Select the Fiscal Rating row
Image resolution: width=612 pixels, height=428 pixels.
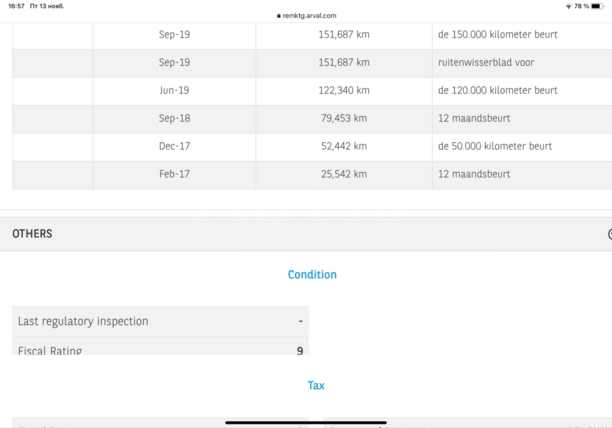160,349
